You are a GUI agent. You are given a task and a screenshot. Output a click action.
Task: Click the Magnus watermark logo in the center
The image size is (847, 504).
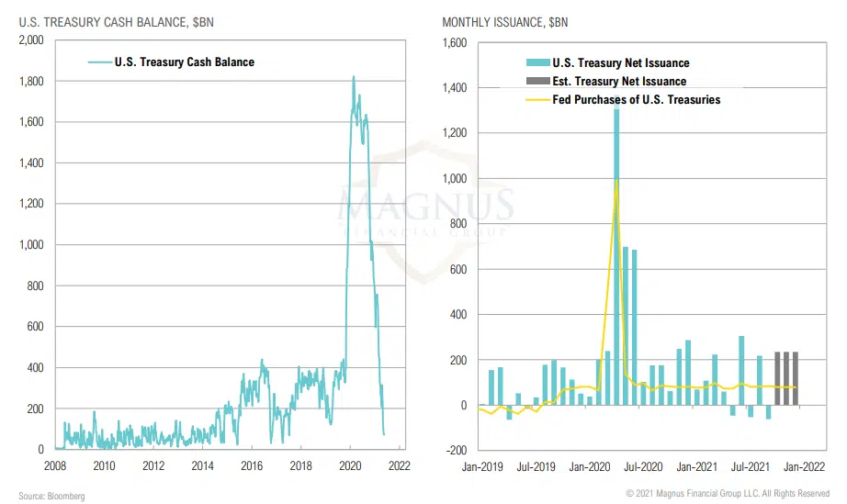(426, 209)
